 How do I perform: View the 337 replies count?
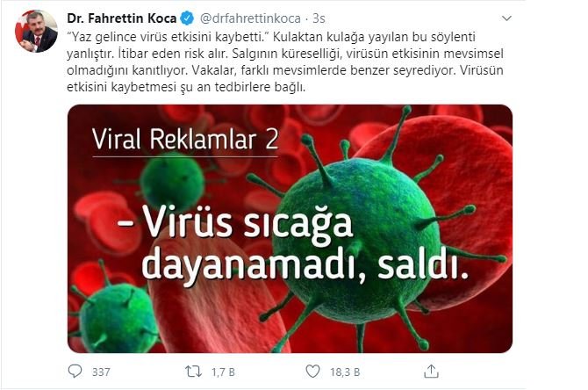point(101,372)
